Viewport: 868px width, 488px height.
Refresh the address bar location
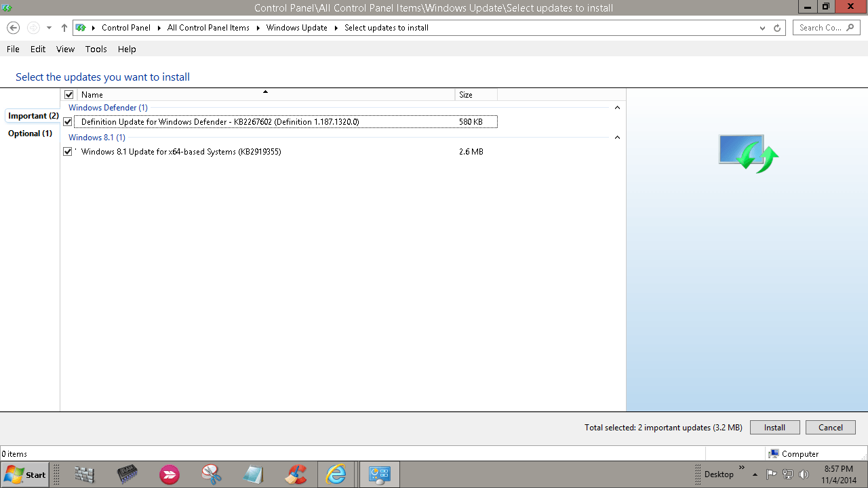click(778, 28)
